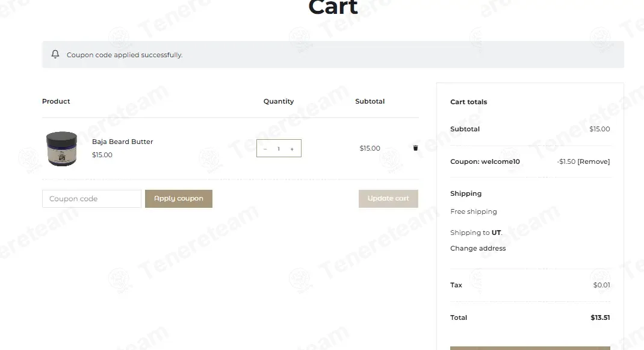Screen dimensions: 644x350
Task: Click the Product column header
Action: pos(56,101)
